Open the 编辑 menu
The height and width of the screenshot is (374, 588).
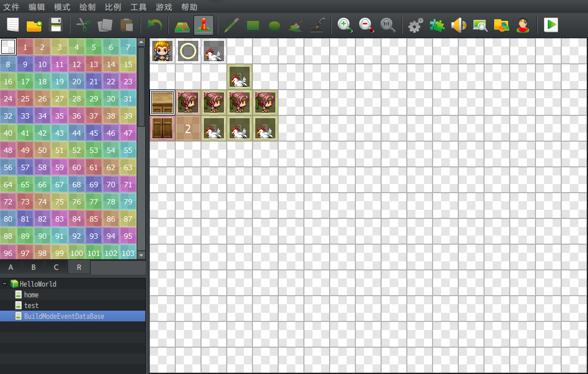tap(37, 7)
